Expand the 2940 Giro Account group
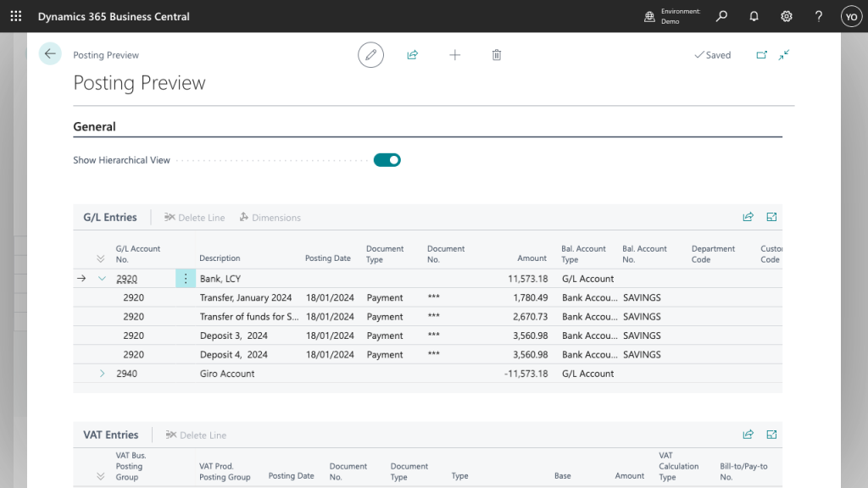The width and height of the screenshot is (868, 488). 102,374
